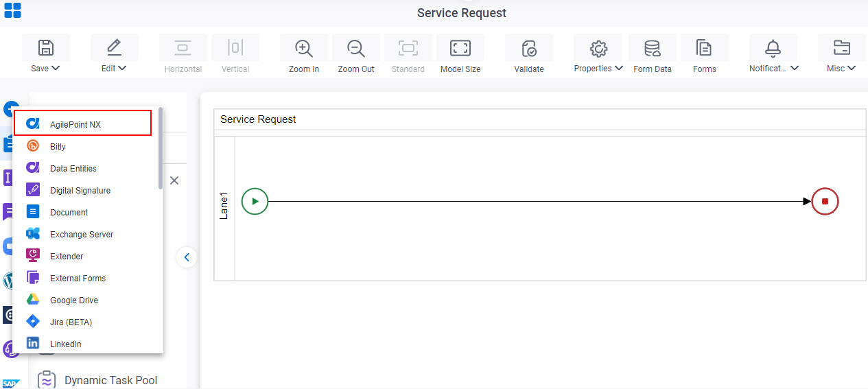Image resolution: width=868 pixels, height=389 pixels.
Task: Click the Model Size icon
Action: coord(460,47)
